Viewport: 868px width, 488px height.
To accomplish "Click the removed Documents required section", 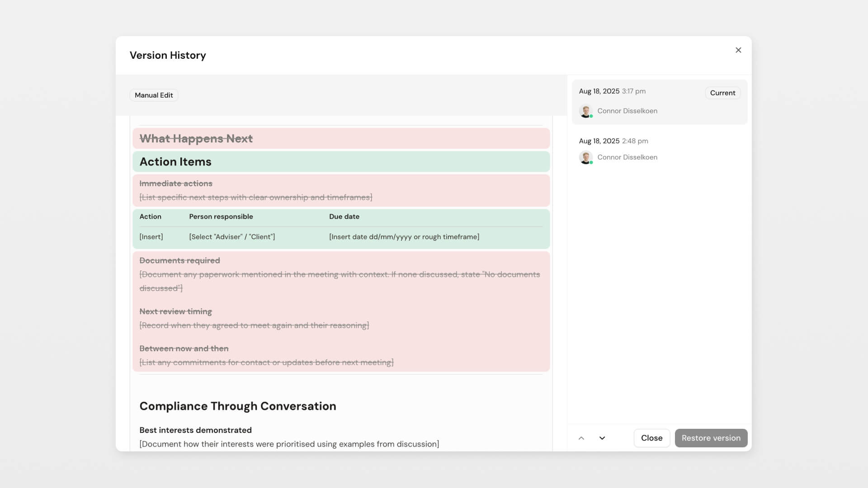I will tap(179, 260).
